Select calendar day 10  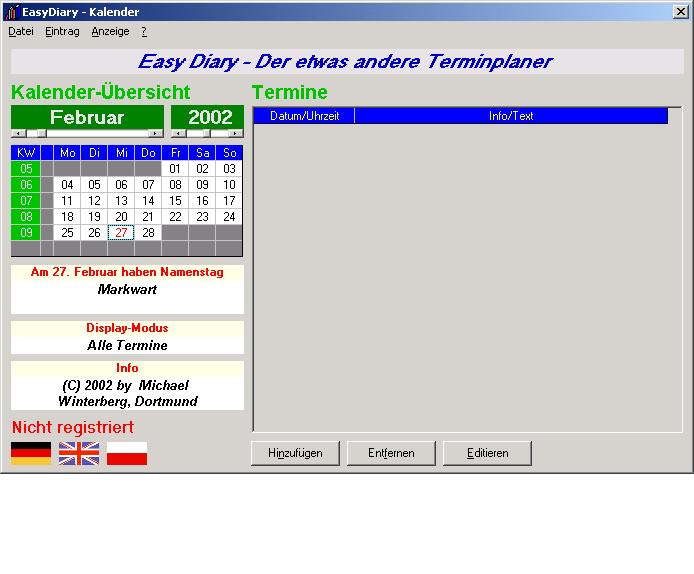tap(229, 185)
